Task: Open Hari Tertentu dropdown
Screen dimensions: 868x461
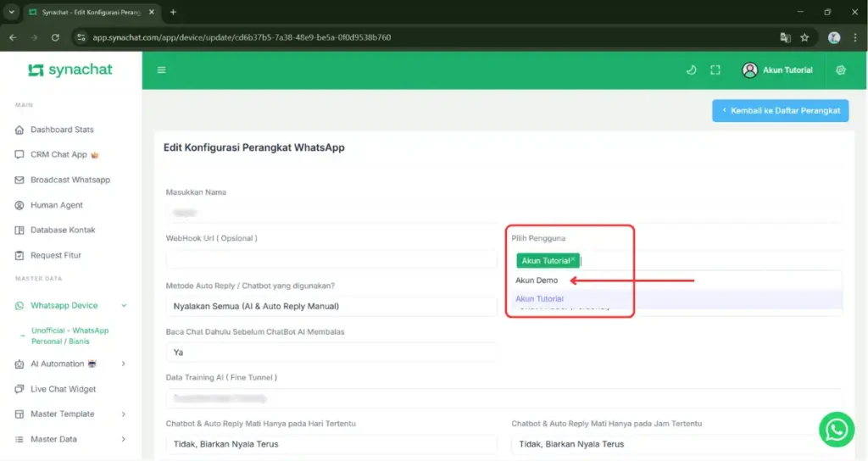Action: [331, 444]
